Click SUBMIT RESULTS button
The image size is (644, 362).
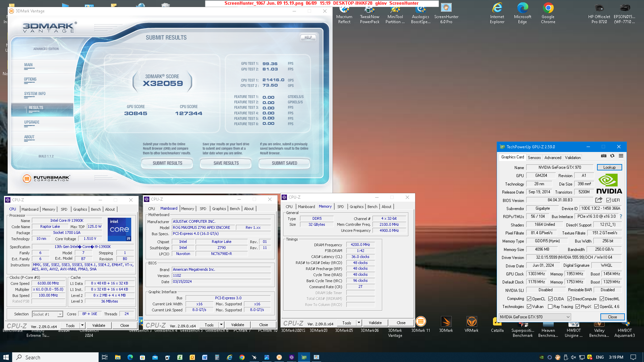[x=167, y=163]
